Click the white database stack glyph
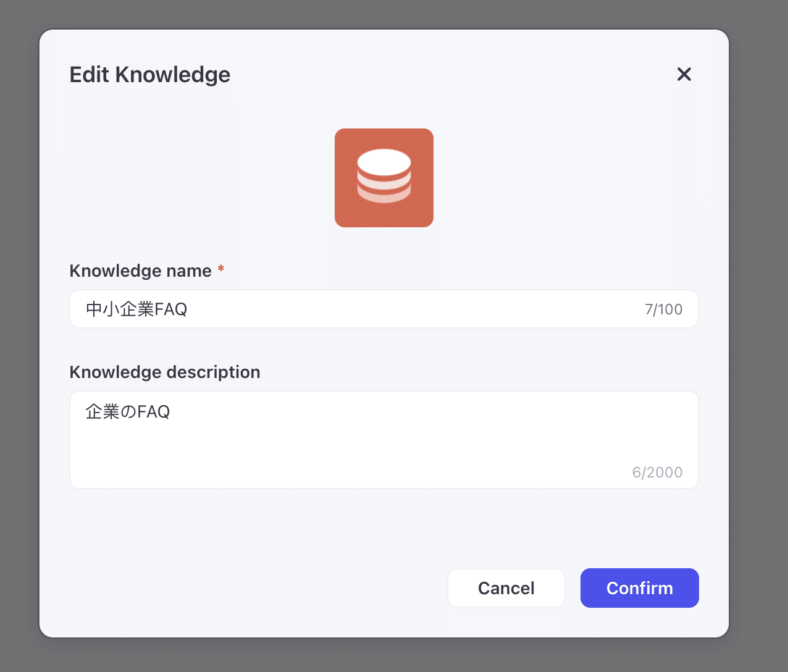 (384, 176)
